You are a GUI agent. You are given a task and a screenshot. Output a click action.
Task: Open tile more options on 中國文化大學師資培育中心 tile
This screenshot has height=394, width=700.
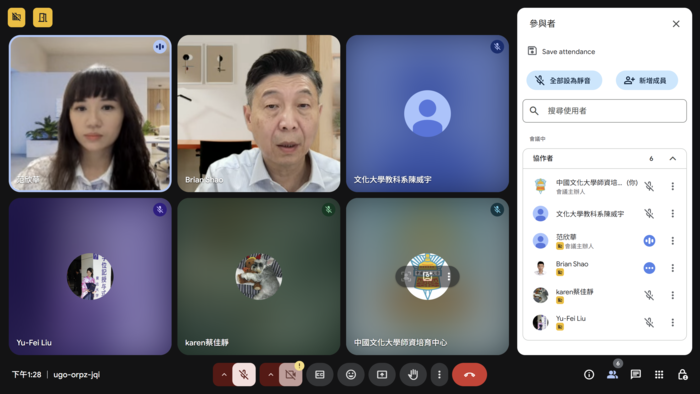[x=449, y=277]
